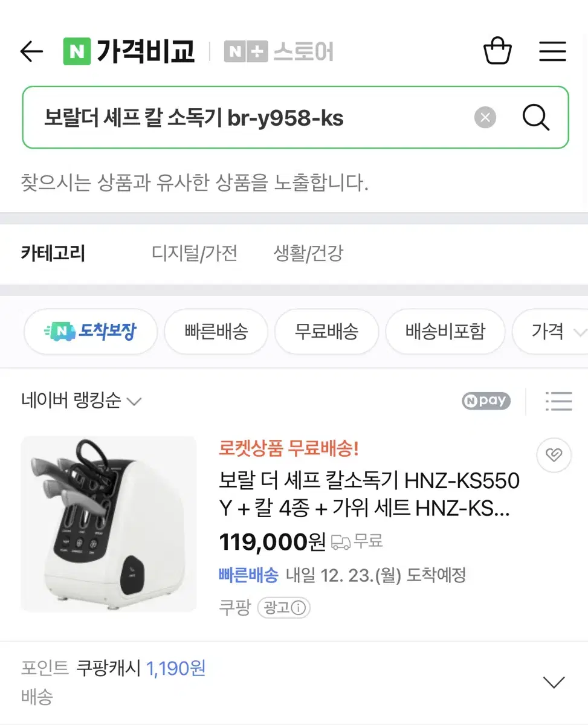The height and width of the screenshot is (725, 588).
Task: Toggle the Npay filter badge
Action: tap(486, 401)
